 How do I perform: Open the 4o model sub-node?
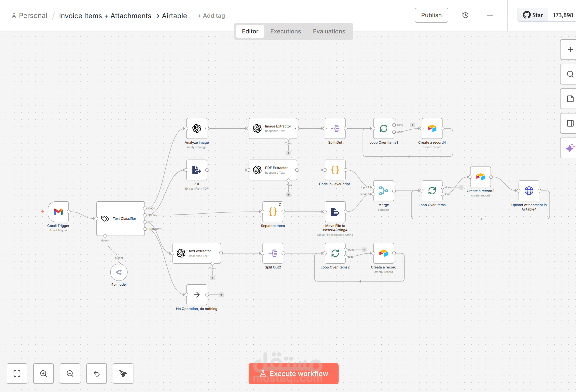coord(119,272)
